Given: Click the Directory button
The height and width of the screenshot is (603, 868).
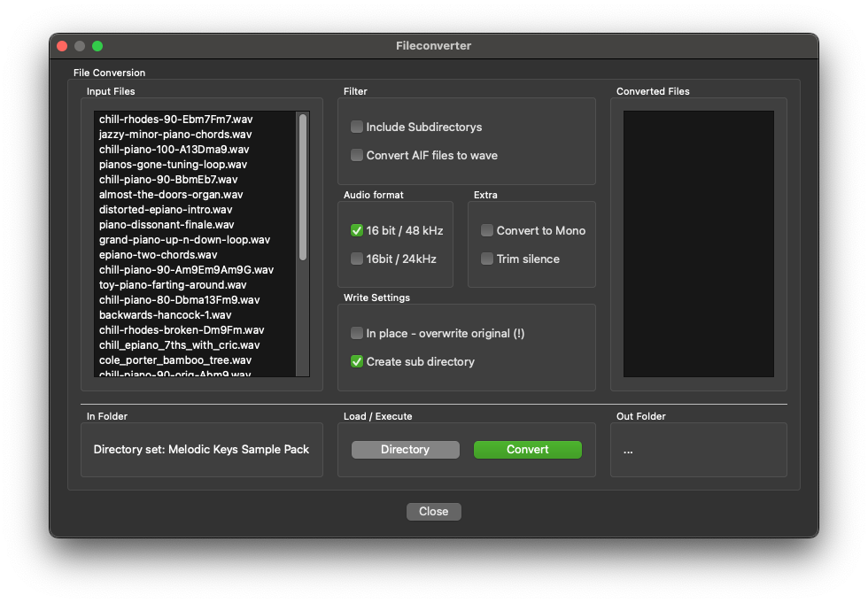Looking at the screenshot, I should point(405,450).
